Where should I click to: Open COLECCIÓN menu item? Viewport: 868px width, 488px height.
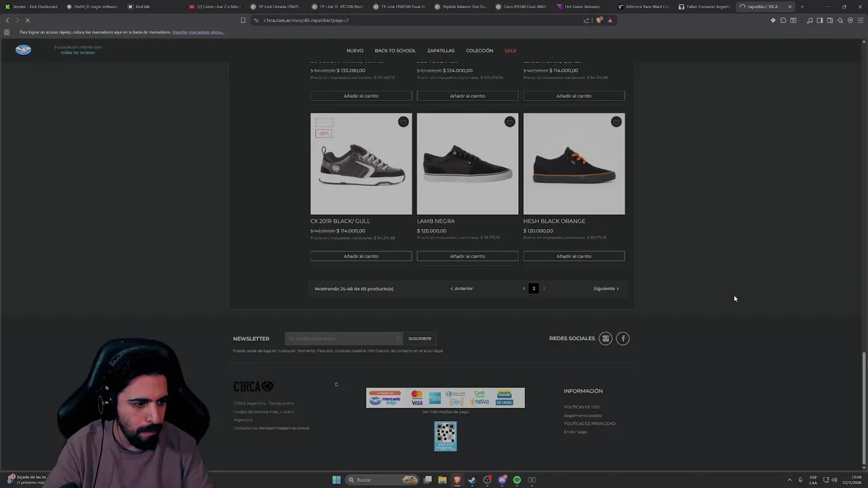(479, 51)
